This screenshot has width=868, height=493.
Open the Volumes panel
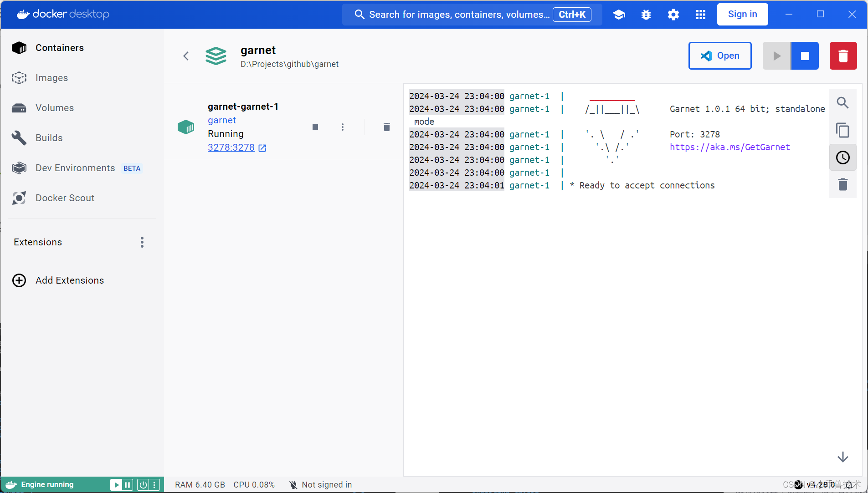(54, 108)
